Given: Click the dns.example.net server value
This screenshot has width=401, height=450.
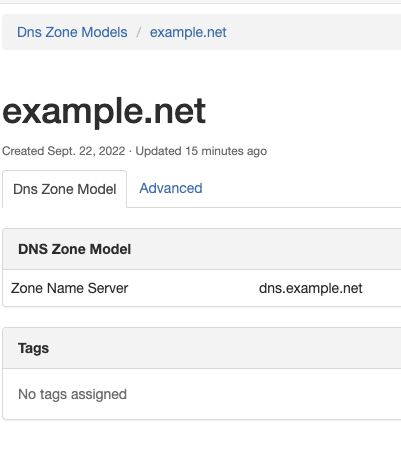Looking at the screenshot, I should click(x=310, y=288).
